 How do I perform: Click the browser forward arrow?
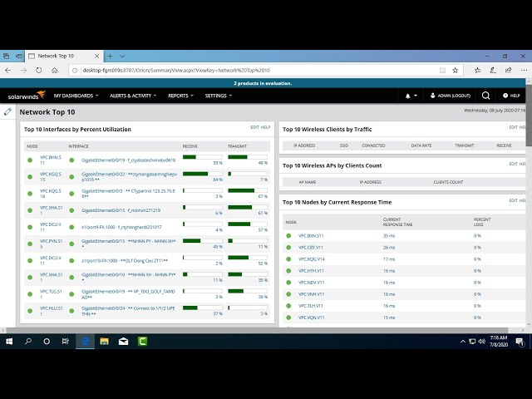point(23,70)
